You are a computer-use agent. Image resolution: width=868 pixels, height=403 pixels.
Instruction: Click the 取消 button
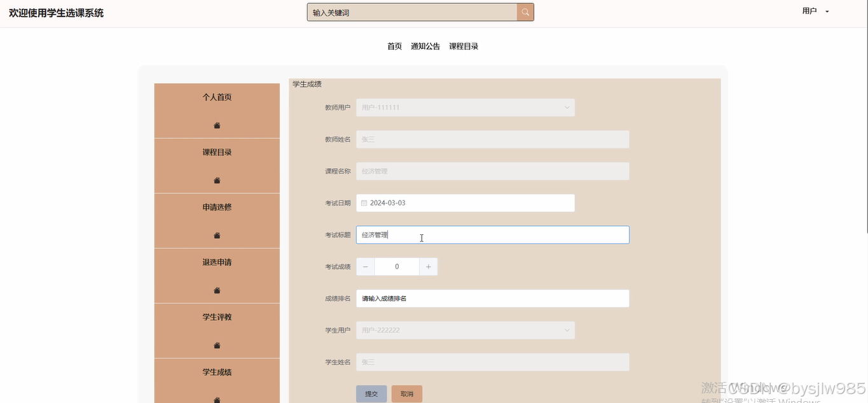click(406, 393)
